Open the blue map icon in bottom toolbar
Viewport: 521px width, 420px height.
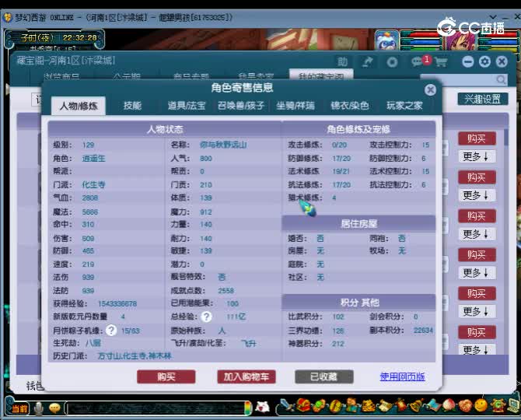pyautogui.click(x=432, y=405)
